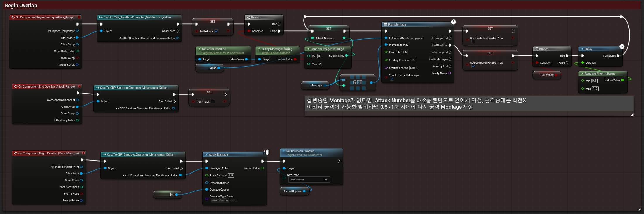
Task: Open the New Type No Collision dropdown
Action: 309,179
